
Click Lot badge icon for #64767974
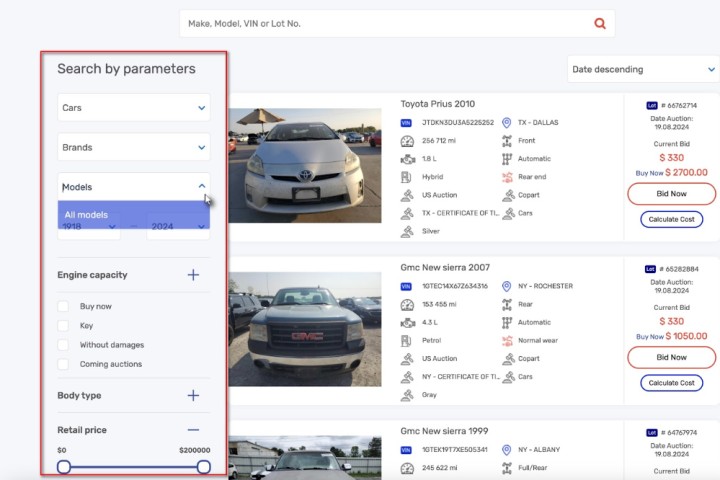pos(652,433)
